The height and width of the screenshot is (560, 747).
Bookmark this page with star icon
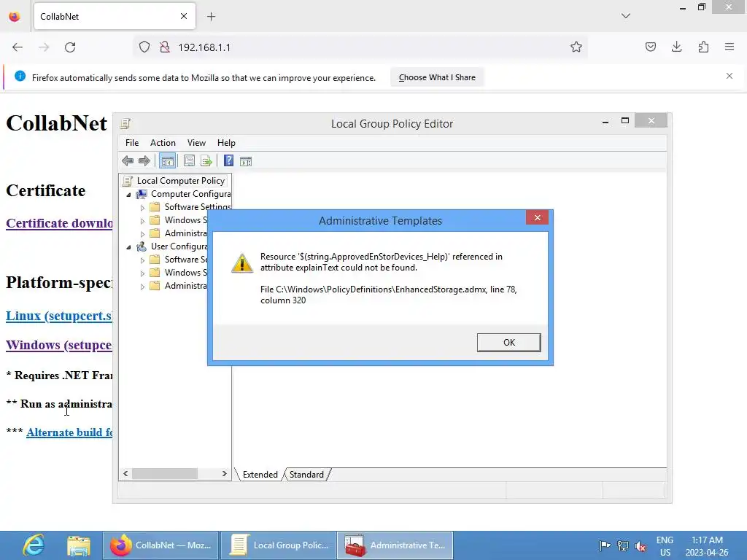576,47
